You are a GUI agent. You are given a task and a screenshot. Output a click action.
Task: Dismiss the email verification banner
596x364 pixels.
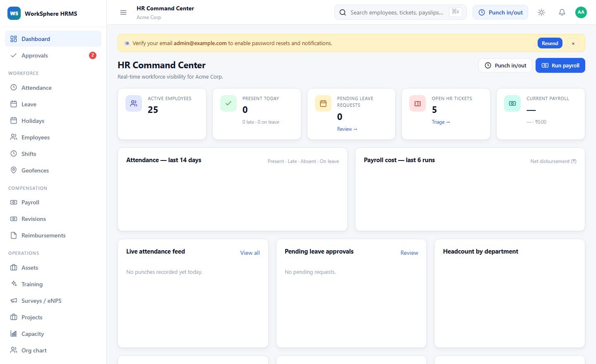click(x=573, y=43)
